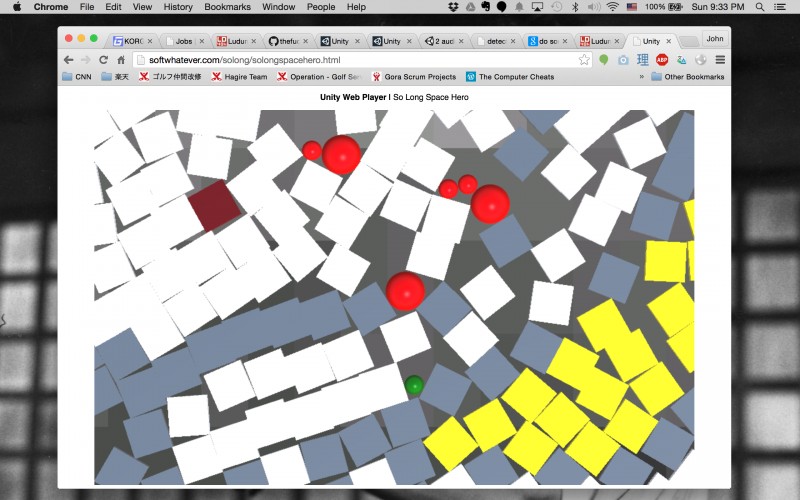Click the browser reload icon
This screenshot has height=500, width=800.
coord(103,60)
